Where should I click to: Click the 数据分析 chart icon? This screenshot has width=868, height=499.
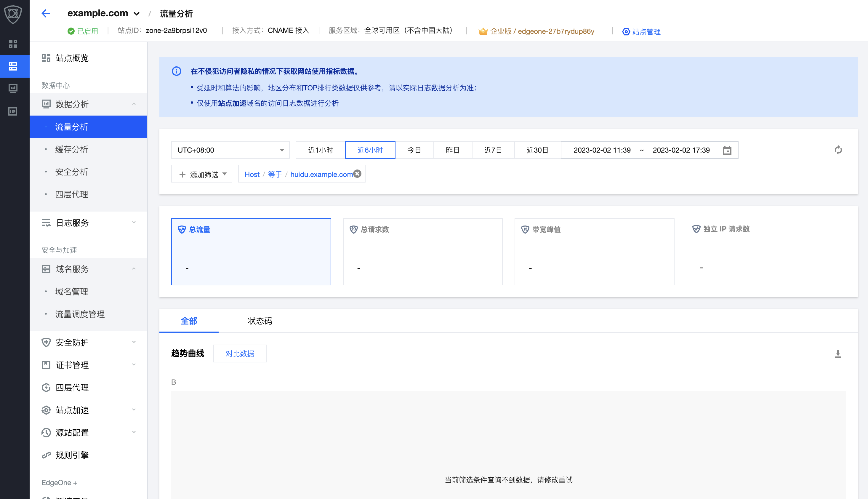click(x=46, y=104)
